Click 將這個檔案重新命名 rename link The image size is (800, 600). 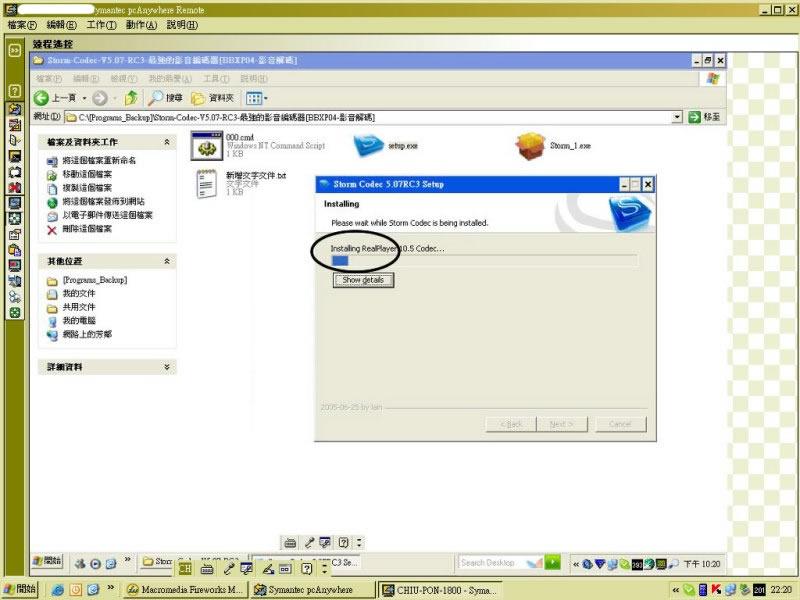click(x=99, y=161)
